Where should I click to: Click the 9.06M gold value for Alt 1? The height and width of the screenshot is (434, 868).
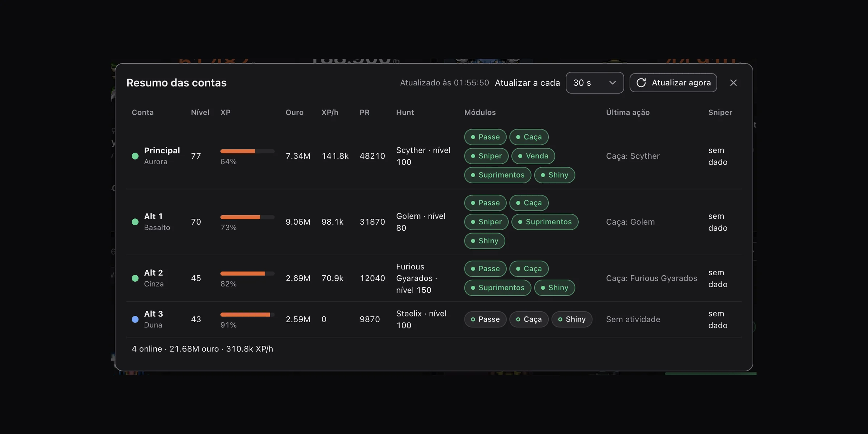click(x=298, y=222)
